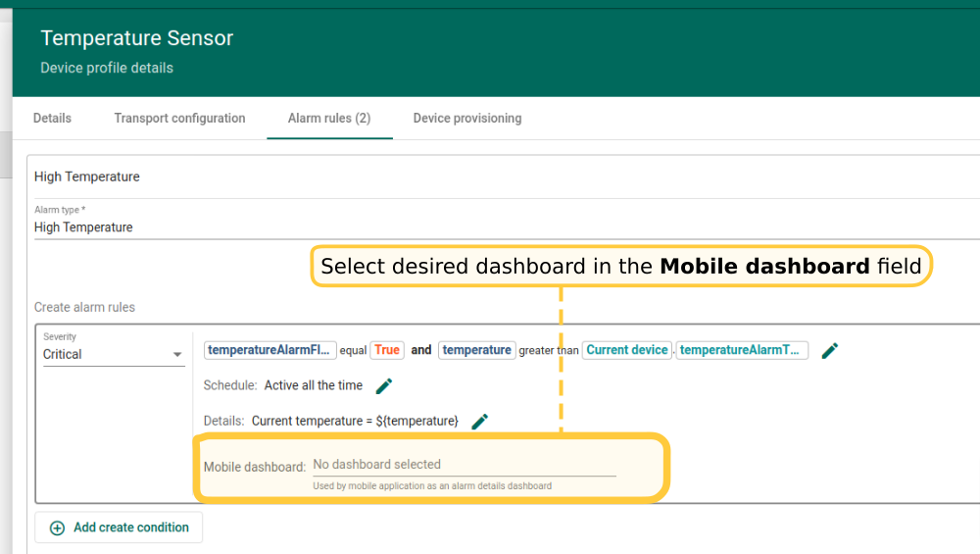The image size is (980, 554).
Task: Click the red True value chip
Action: tap(387, 350)
